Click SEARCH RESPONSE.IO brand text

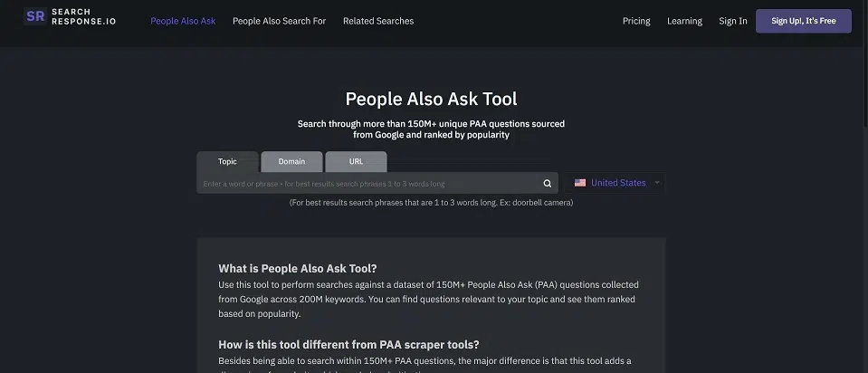pyautogui.click(x=83, y=16)
